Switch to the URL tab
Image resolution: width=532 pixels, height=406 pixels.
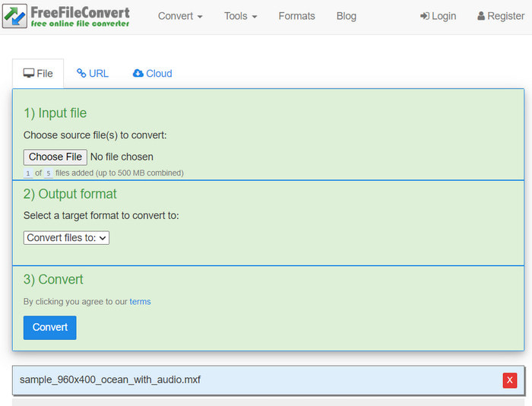93,73
